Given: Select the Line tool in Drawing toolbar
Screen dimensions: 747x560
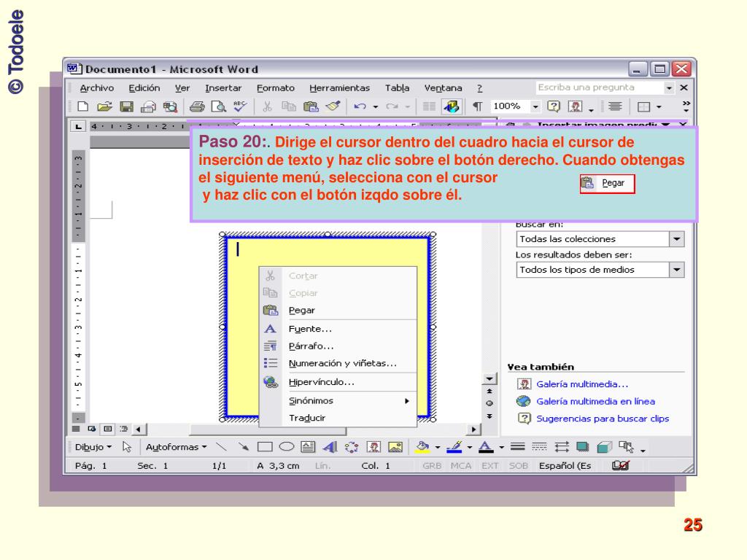Looking at the screenshot, I should [x=221, y=447].
